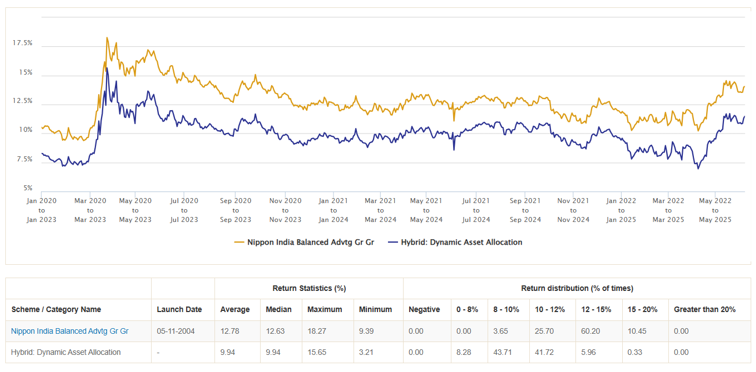
Task: Click the blue legend line marker
Action: pyautogui.click(x=393, y=242)
